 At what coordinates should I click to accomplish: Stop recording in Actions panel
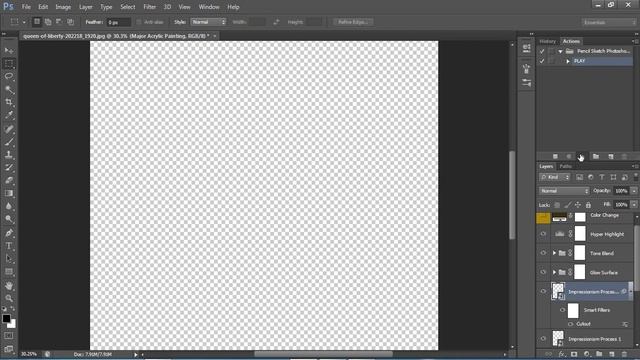pos(555,157)
